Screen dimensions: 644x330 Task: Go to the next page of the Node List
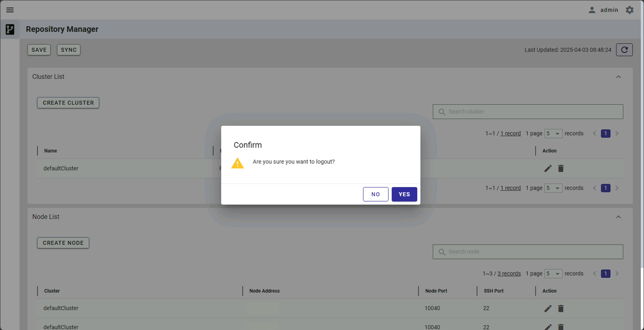pos(617,274)
